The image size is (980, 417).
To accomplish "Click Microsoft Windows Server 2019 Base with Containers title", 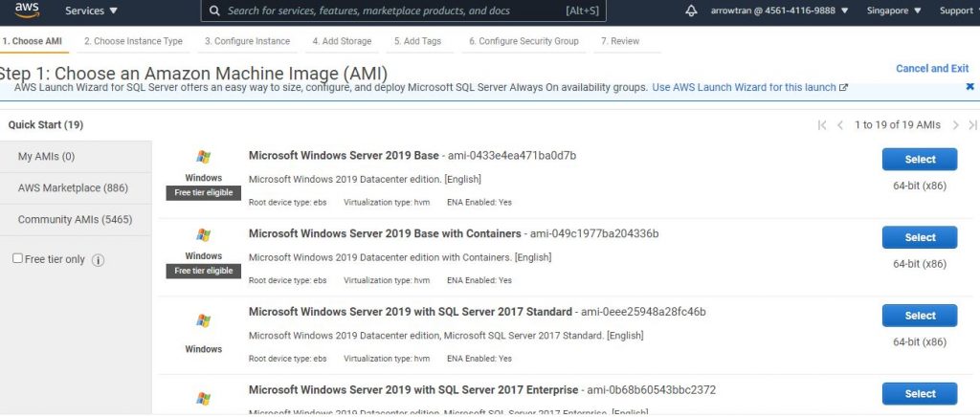I will (x=385, y=233).
